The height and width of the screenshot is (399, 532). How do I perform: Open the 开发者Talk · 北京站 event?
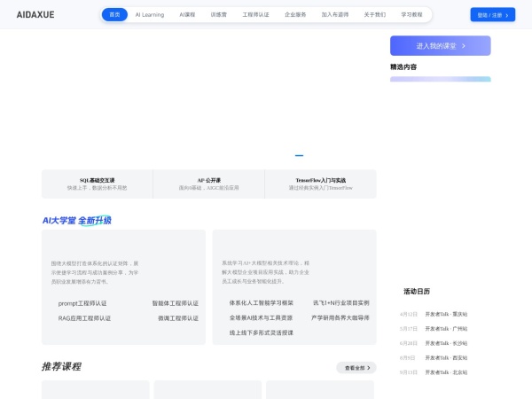446,372
